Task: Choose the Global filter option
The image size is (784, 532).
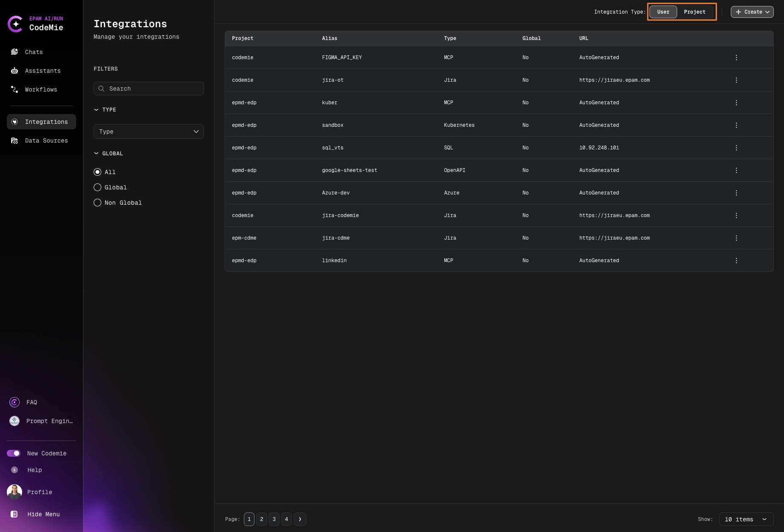Action: point(97,187)
